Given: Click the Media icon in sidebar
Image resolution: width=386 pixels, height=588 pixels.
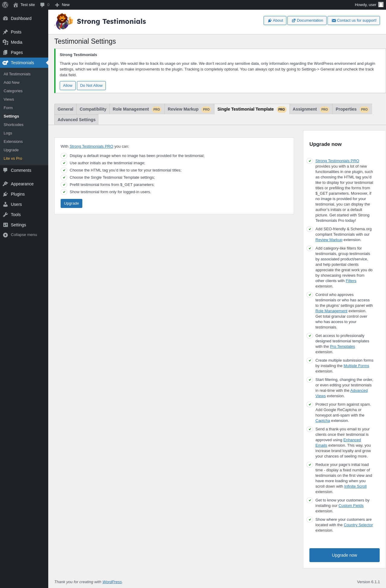Looking at the screenshot, I should (x=5, y=42).
